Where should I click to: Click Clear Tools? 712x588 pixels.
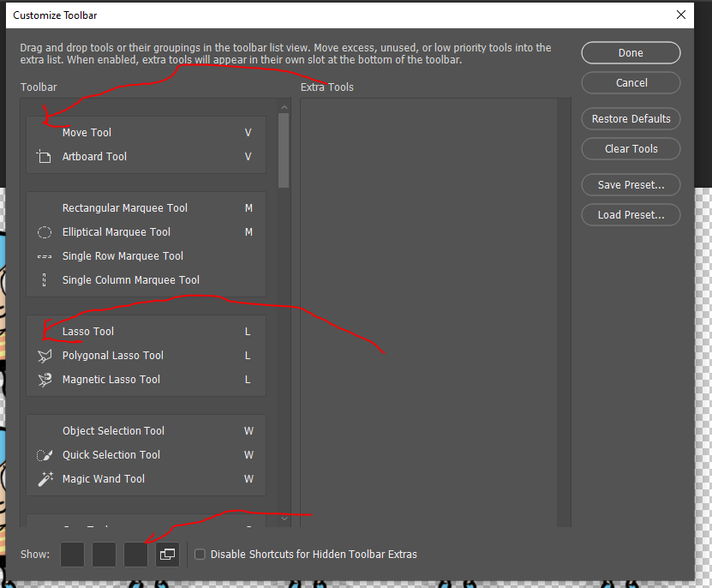tap(631, 148)
